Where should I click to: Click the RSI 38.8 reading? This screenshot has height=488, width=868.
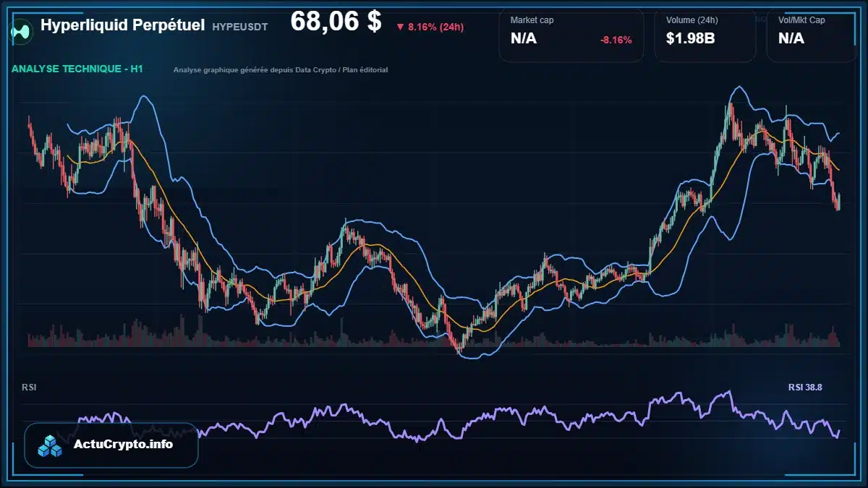[805, 388]
